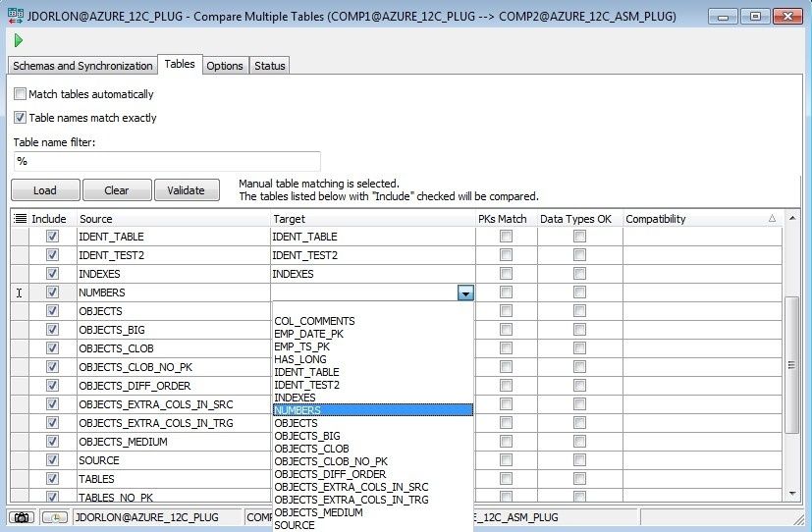Screen dimensions: 812x532
Task: Choose OBJECTS_DIFF_ORDER from the dropdown list
Action: point(373,474)
